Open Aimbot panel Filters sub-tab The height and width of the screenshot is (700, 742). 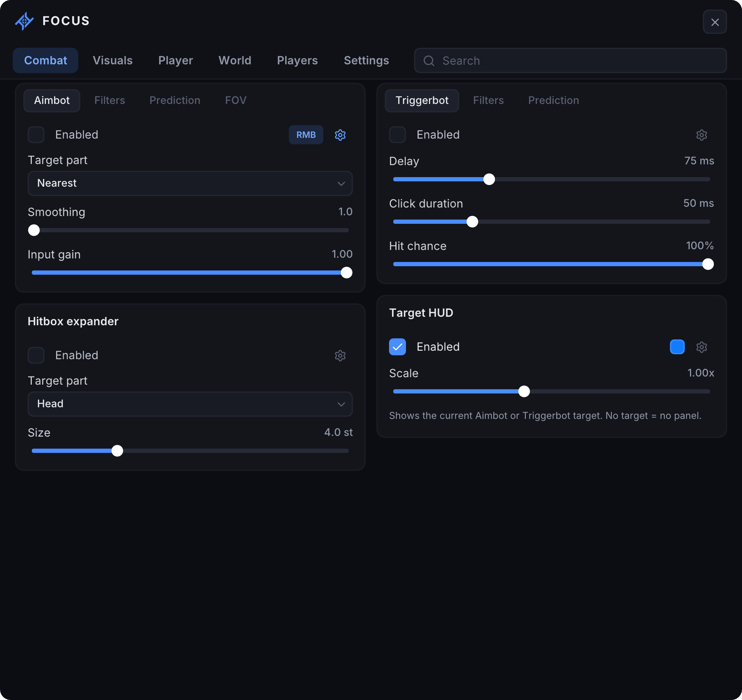coord(110,100)
